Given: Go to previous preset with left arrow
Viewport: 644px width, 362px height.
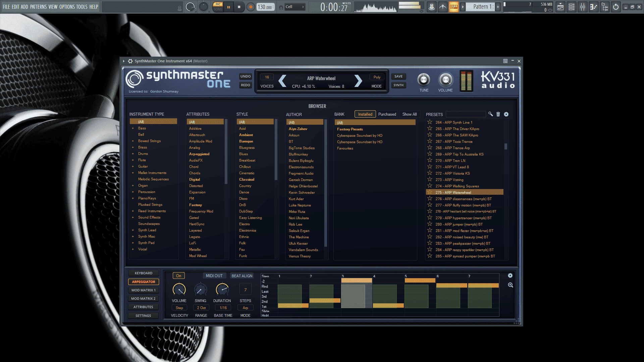Looking at the screenshot, I should coord(282,81).
